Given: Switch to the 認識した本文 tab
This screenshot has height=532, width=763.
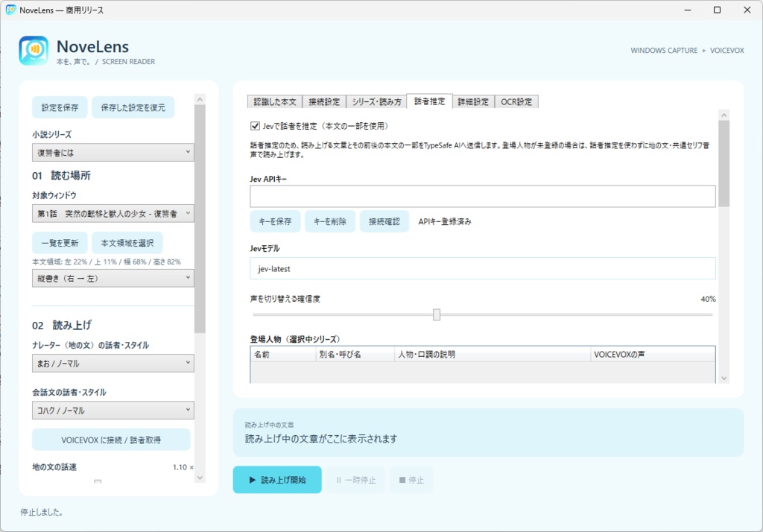Looking at the screenshot, I should pos(275,102).
